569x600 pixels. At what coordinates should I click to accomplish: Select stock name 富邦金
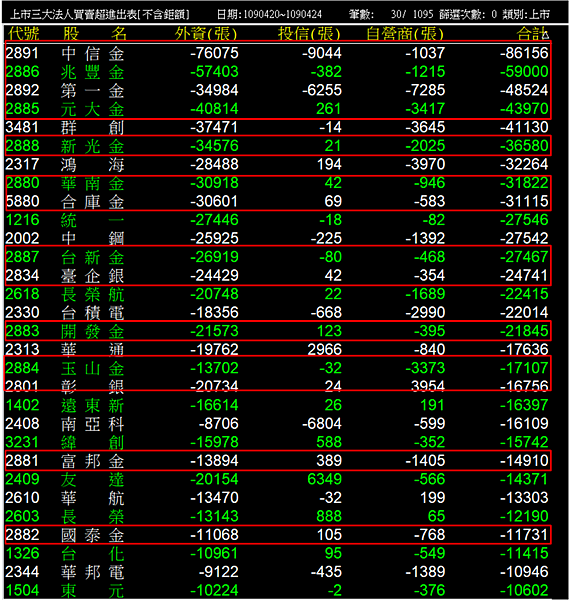(x=93, y=460)
